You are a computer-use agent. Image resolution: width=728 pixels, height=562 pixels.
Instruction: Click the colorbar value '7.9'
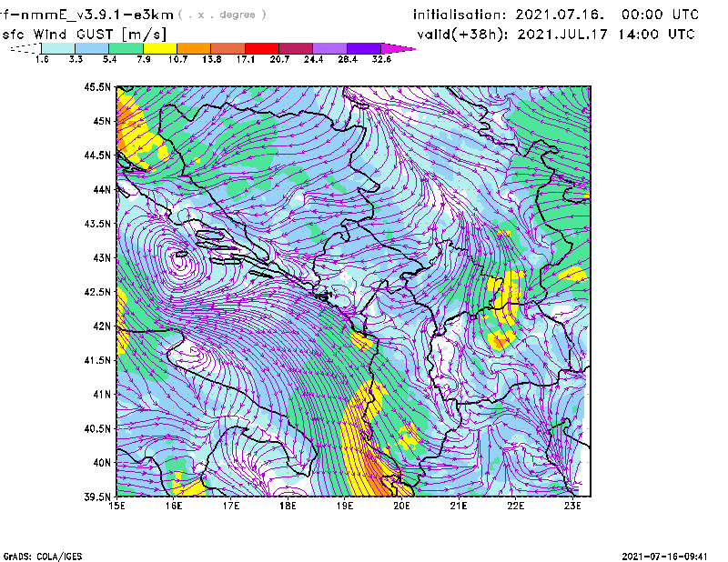(x=144, y=59)
